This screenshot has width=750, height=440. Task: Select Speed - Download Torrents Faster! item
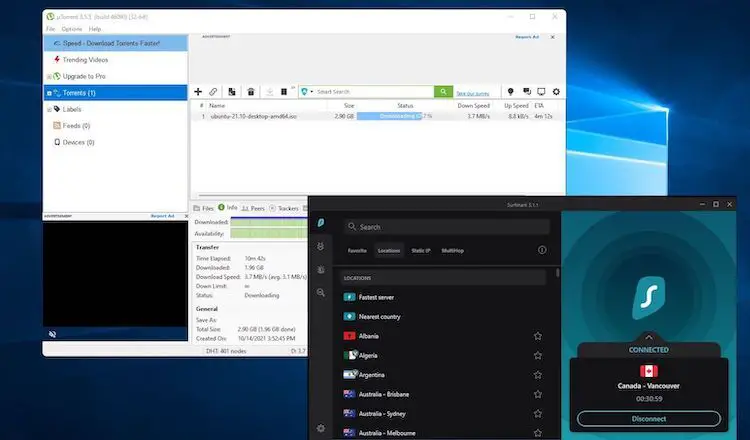tap(115, 43)
